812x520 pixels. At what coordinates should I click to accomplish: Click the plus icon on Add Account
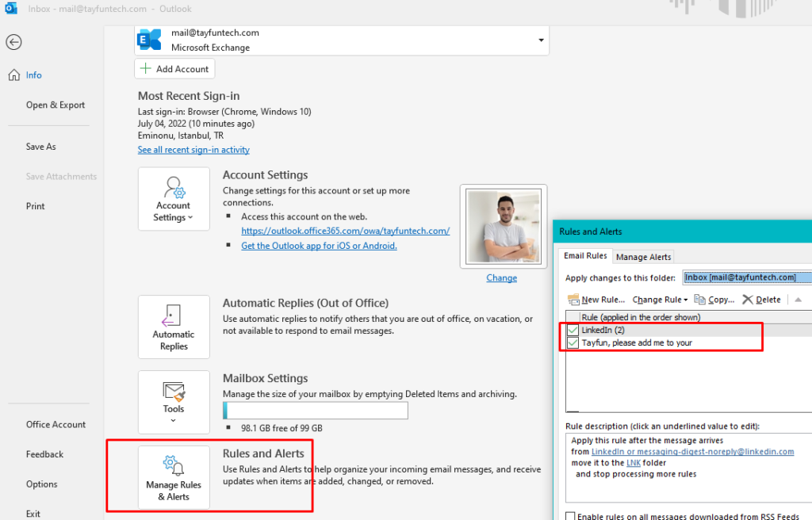[x=146, y=68]
